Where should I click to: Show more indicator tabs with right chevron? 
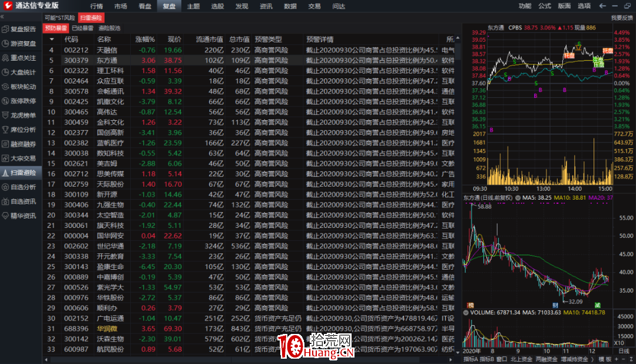592,359
